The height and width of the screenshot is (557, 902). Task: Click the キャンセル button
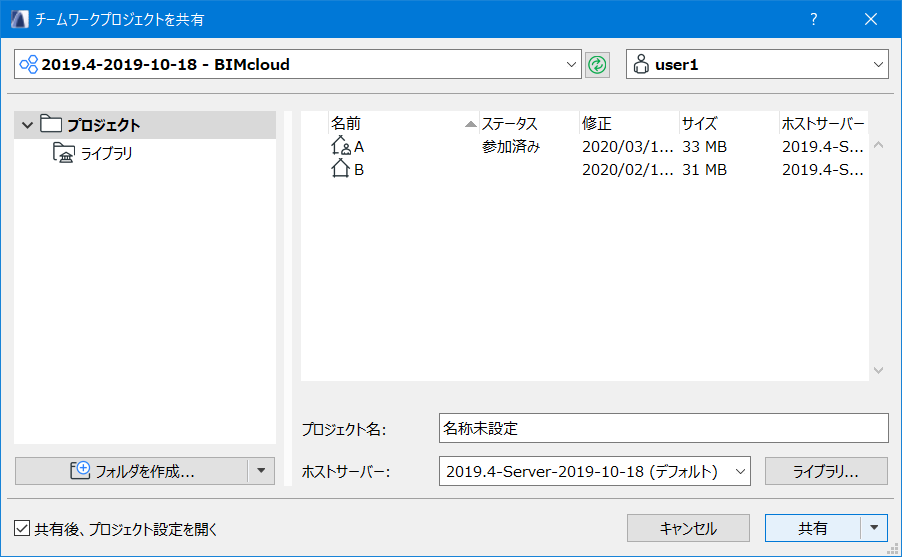pyautogui.click(x=688, y=528)
